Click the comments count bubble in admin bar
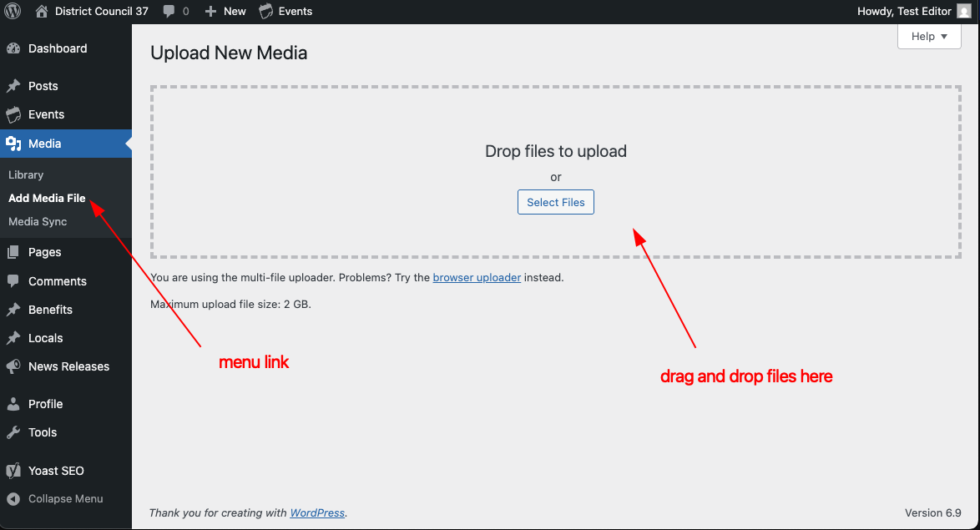Screen dimensions: 980x530 click(176, 11)
